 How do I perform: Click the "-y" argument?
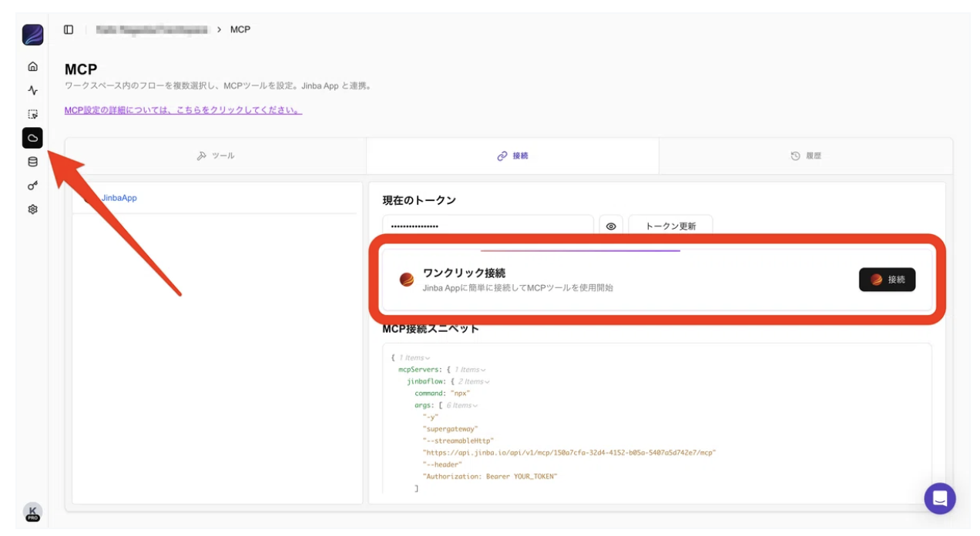431,417
